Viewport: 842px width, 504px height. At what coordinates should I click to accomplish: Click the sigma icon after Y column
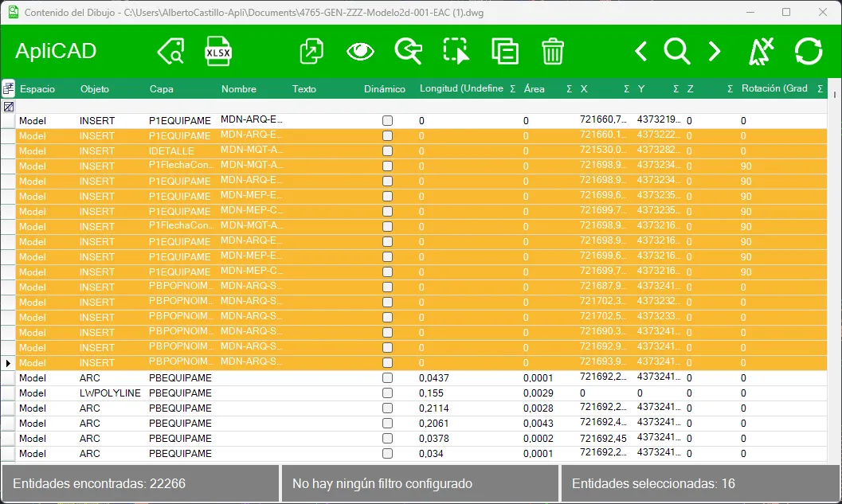676,89
